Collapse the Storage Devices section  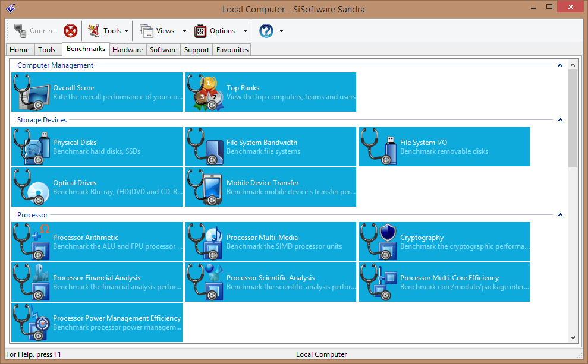pyautogui.click(x=560, y=120)
